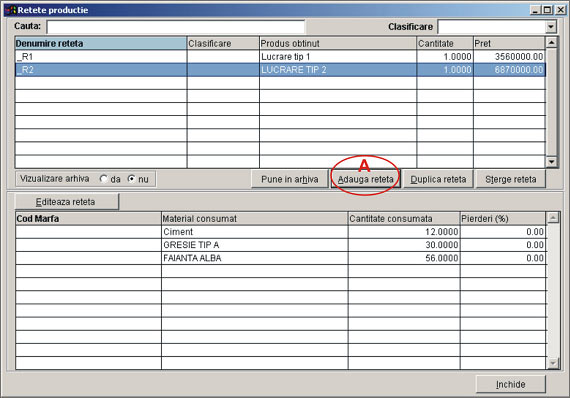Select the 'da' radio for Vizualizare arhiva

pyautogui.click(x=104, y=179)
